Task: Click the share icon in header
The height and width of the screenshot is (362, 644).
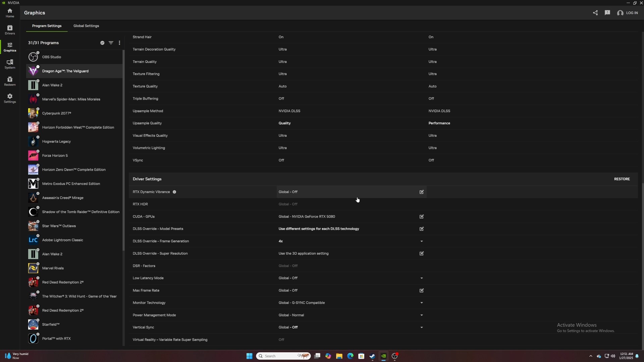Action: click(x=595, y=13)
